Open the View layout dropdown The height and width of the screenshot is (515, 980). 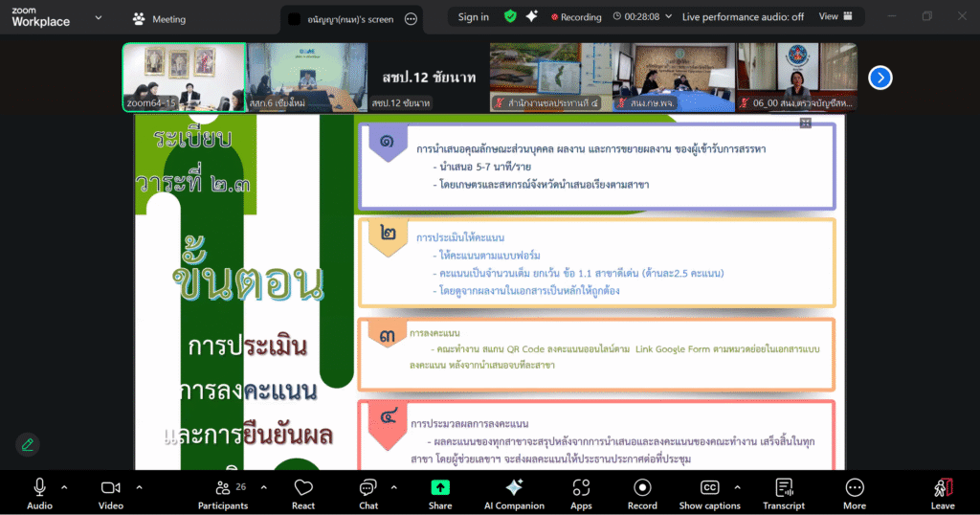(834, 17)
